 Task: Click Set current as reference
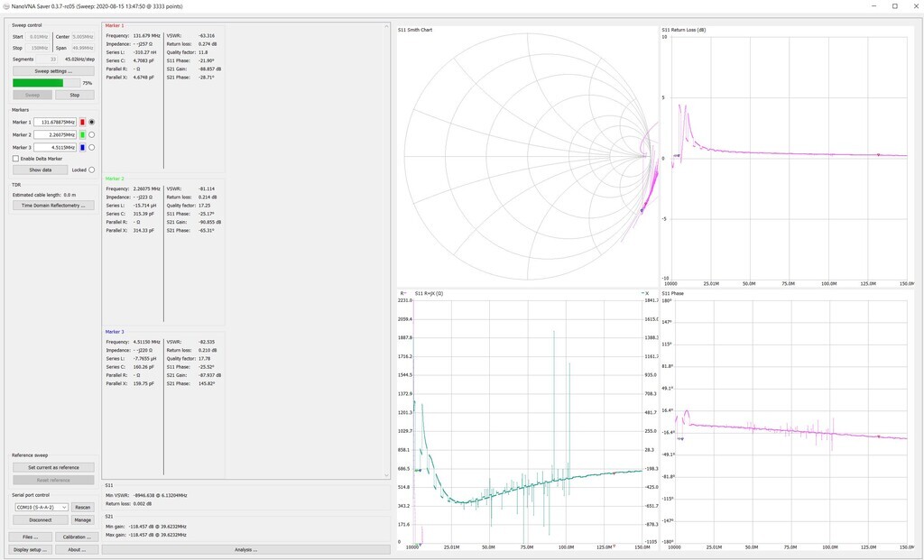tap(52, 467)
